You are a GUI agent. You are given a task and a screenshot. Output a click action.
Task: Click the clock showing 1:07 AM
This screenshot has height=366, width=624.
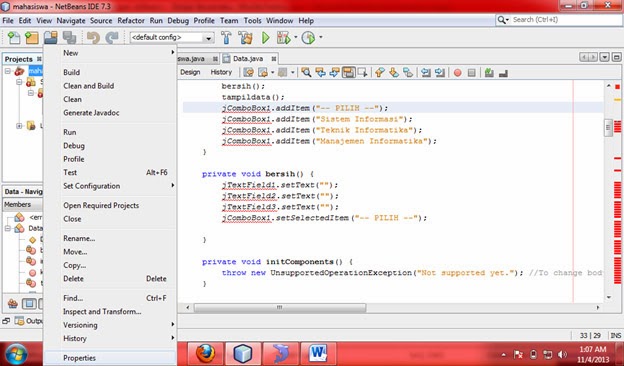(x=593, y=350)
